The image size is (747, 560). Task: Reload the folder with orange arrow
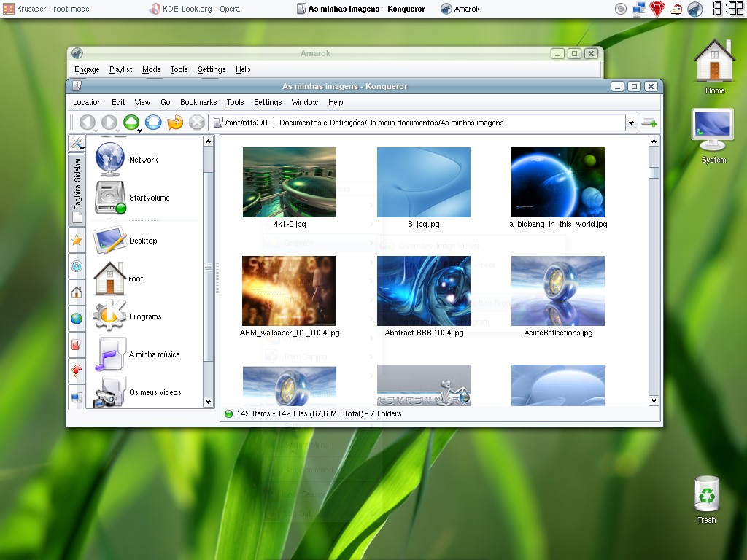(x=175, y=122)
